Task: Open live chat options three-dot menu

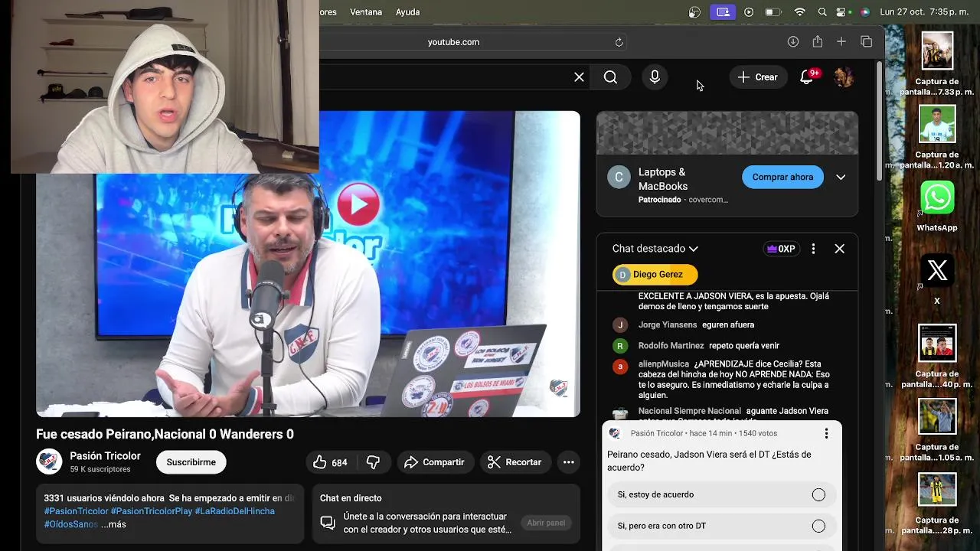Action: point(813,249)
